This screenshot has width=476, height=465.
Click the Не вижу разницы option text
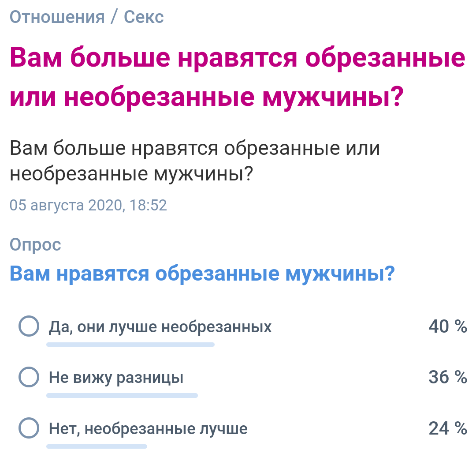[116, 378]
